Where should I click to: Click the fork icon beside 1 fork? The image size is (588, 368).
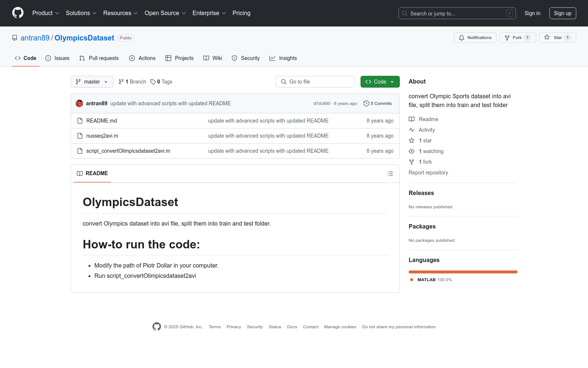pyautogui.click(x=412, y=162)
